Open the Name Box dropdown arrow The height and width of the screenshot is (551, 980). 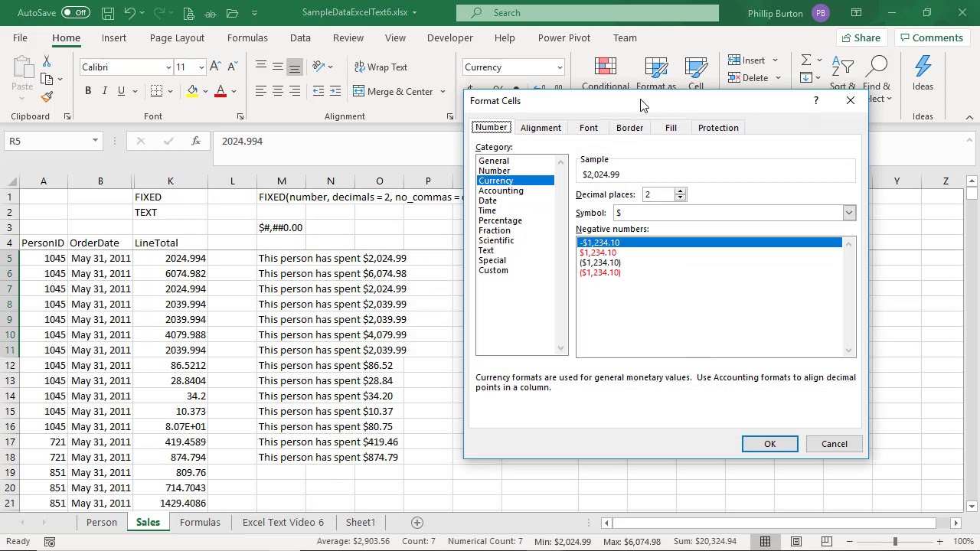point(95,141)
